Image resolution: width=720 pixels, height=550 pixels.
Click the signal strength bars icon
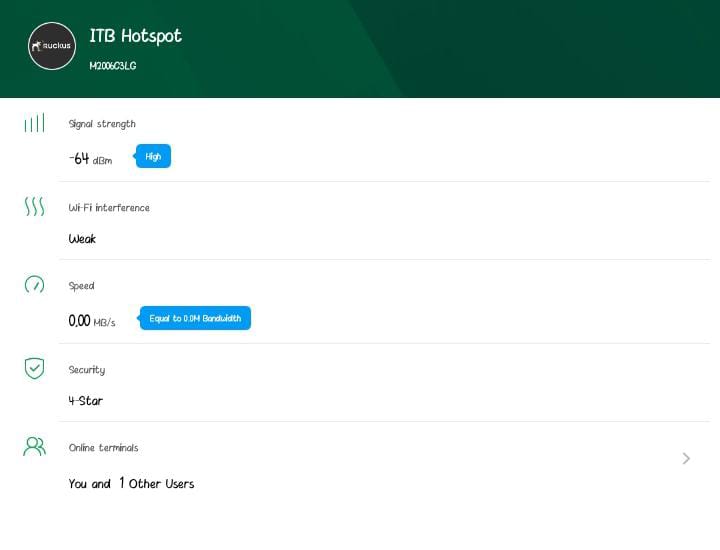(x=34, y=123)
